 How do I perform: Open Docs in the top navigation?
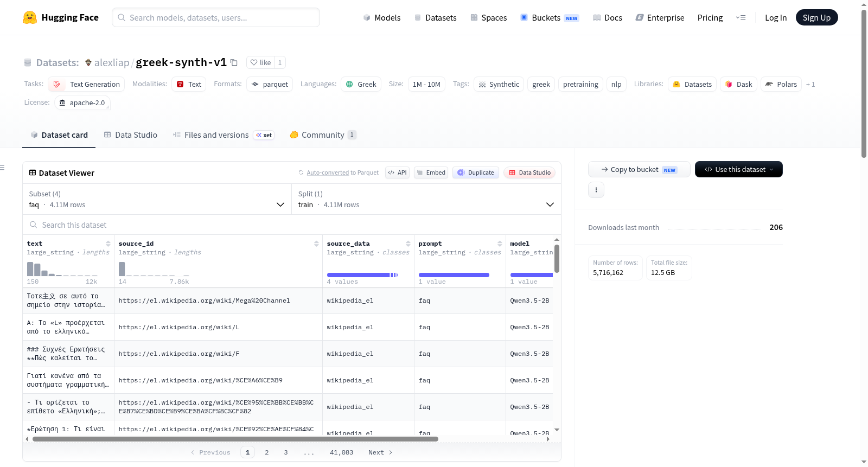607,17
